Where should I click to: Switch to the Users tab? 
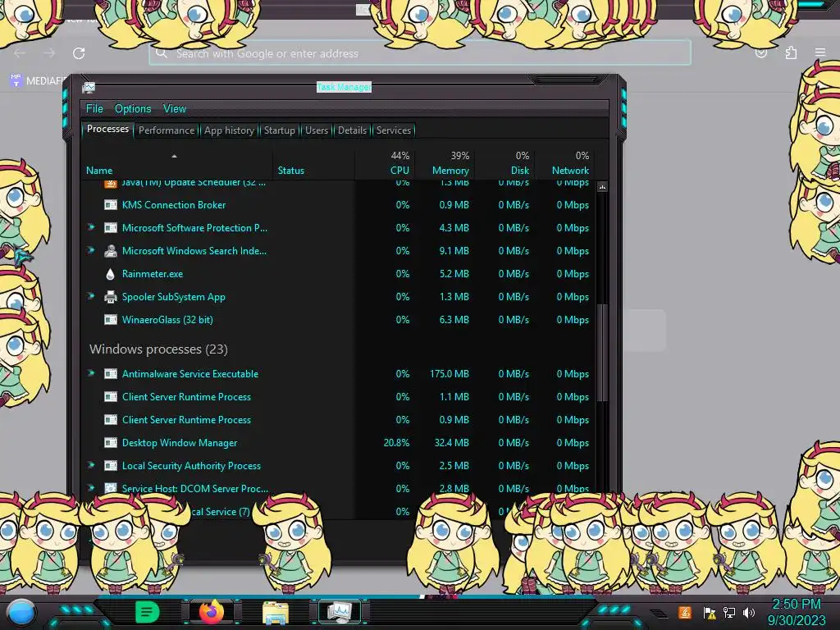(x=317, y=130)
